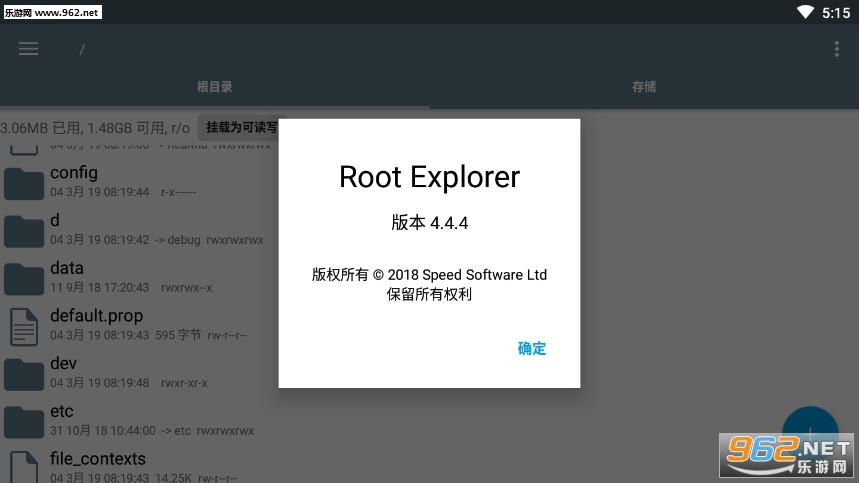Open the etc symlink folder entry
Image resolution: width=859 pixels, height=483 pixels.
point(139,420)
